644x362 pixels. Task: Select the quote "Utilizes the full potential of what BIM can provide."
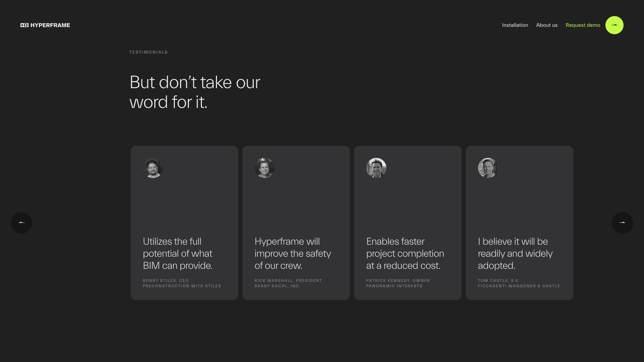178,253
